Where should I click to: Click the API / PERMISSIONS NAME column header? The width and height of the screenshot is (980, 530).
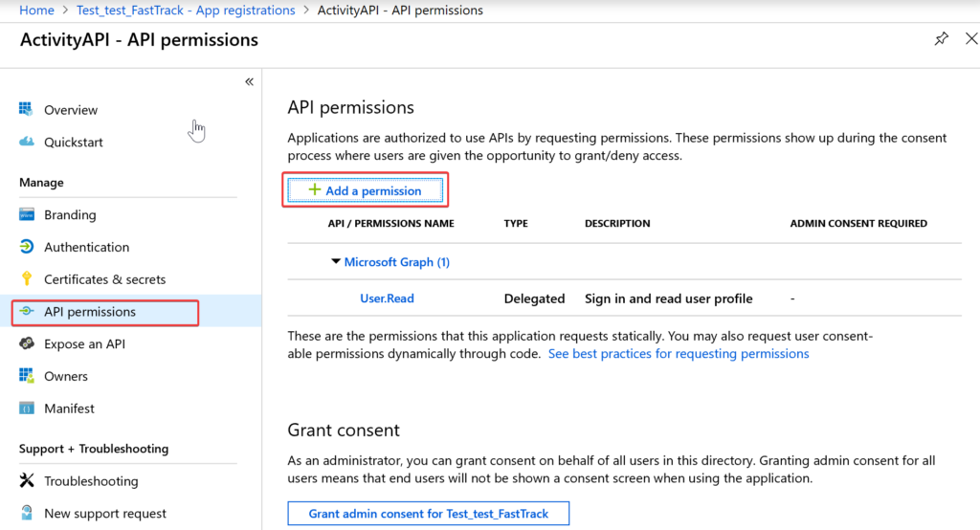click(390, 223)
